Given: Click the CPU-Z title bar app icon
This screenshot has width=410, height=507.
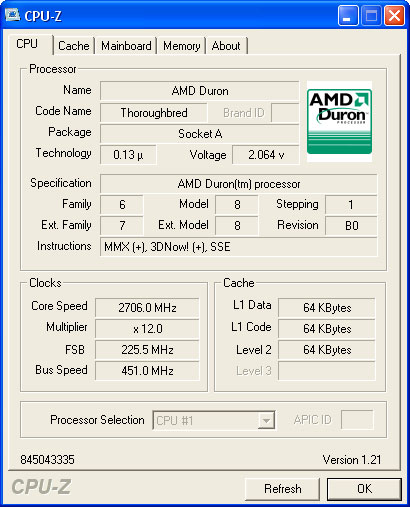Looking at the screenshot, I should point(13,15).
